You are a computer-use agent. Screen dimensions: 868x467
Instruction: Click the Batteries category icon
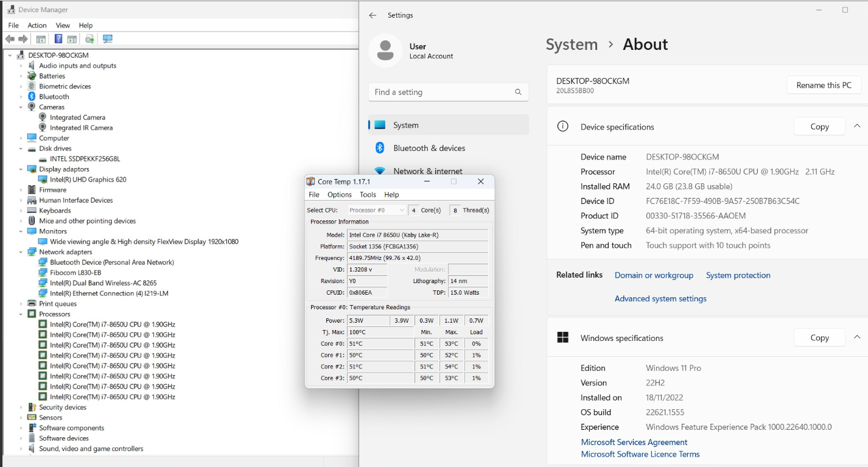[32, 75]
